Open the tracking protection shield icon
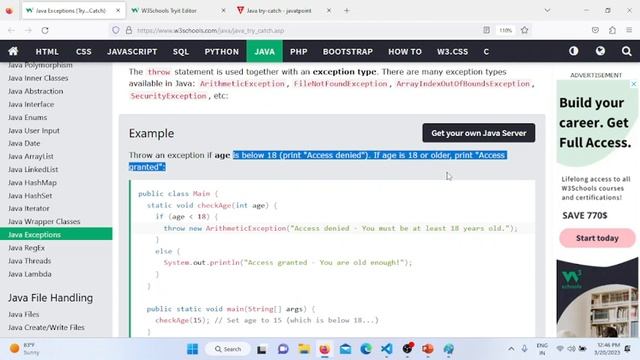Viewport: 640px width, 360px height. pyautogui.click(x=116, y=30)
